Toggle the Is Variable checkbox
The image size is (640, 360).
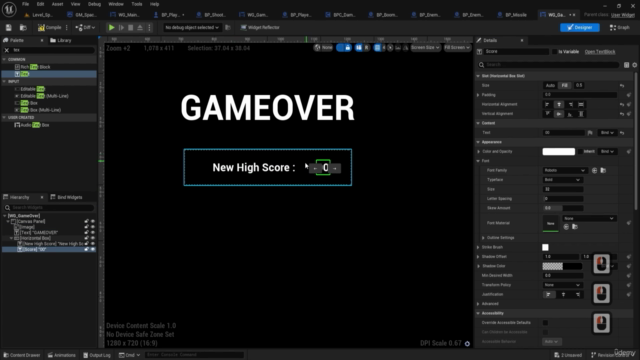pos(554,52)
